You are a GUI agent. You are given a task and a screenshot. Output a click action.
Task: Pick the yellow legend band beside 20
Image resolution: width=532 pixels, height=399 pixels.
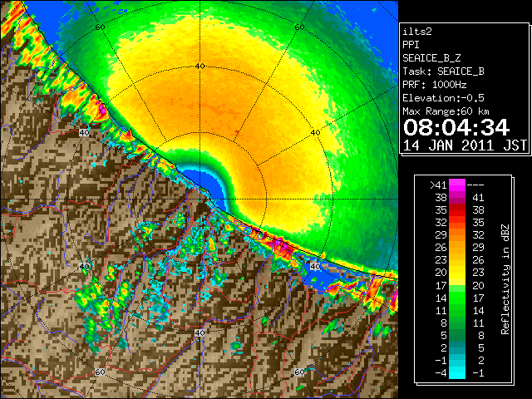point(457,273)
